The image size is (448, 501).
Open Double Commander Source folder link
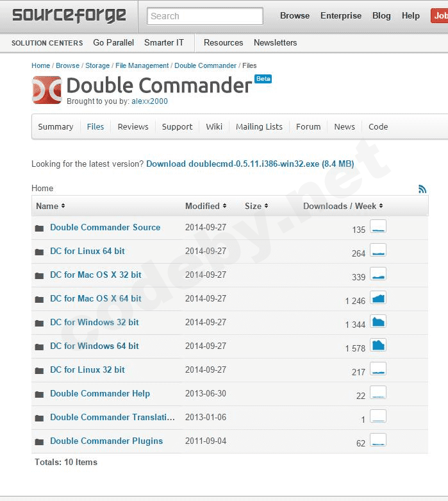tap(105, 227)
